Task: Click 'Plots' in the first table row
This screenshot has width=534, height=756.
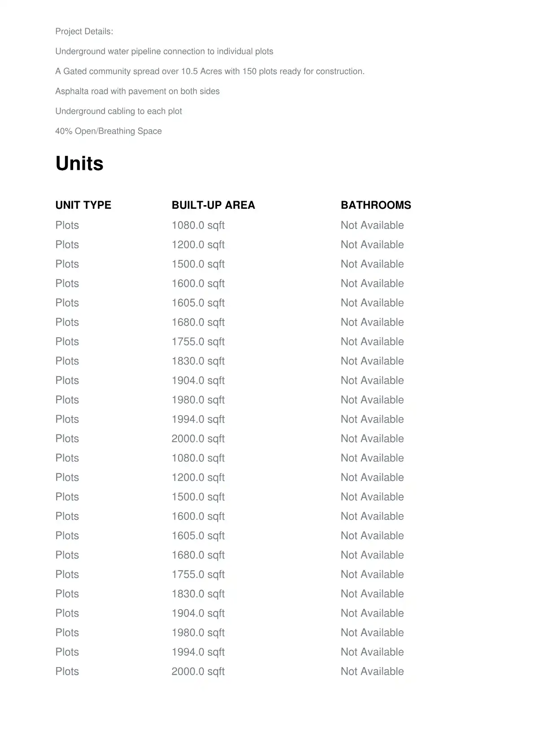Action: (x=67, y=225)
